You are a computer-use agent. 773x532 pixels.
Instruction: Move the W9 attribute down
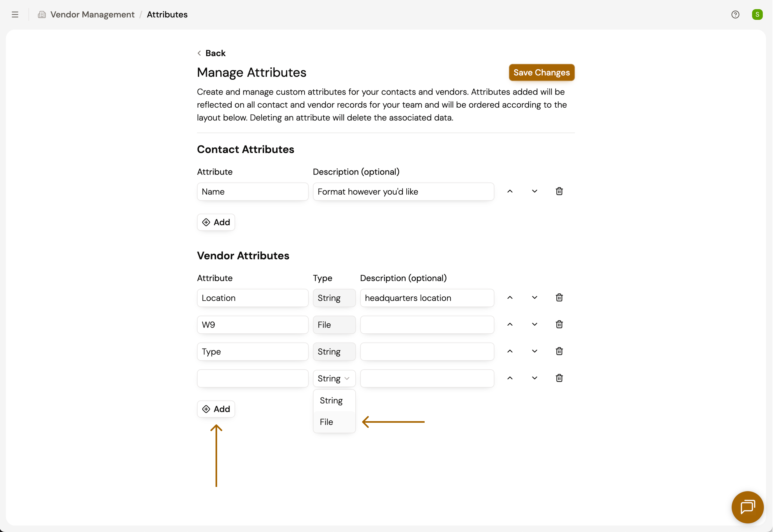(x=534, y=324)
